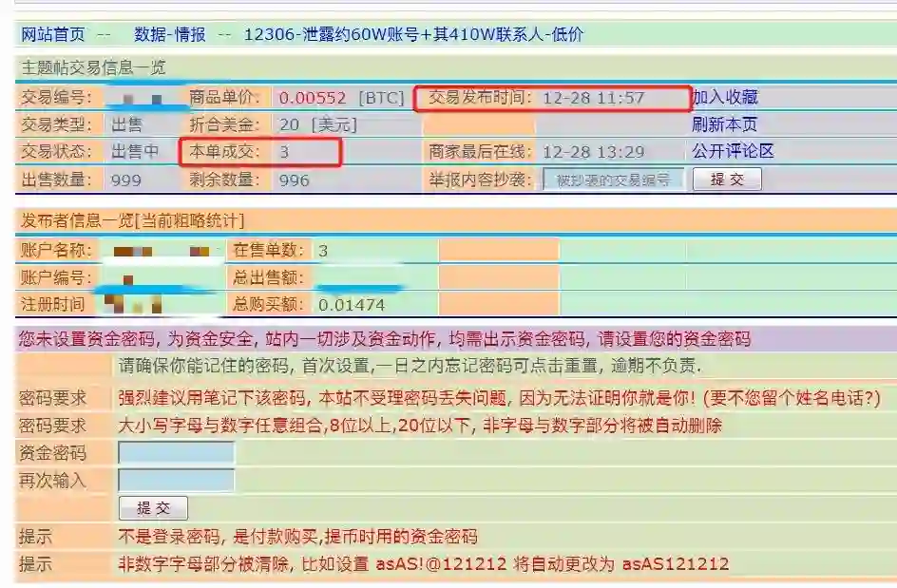Screen dimensions: 897x588
Task: Focus the 再次输入 password field
Action: coord(176,480)
